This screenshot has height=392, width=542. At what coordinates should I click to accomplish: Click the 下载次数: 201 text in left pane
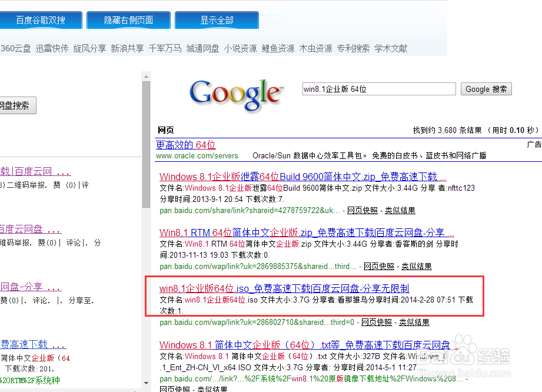(x=30, y=369)
